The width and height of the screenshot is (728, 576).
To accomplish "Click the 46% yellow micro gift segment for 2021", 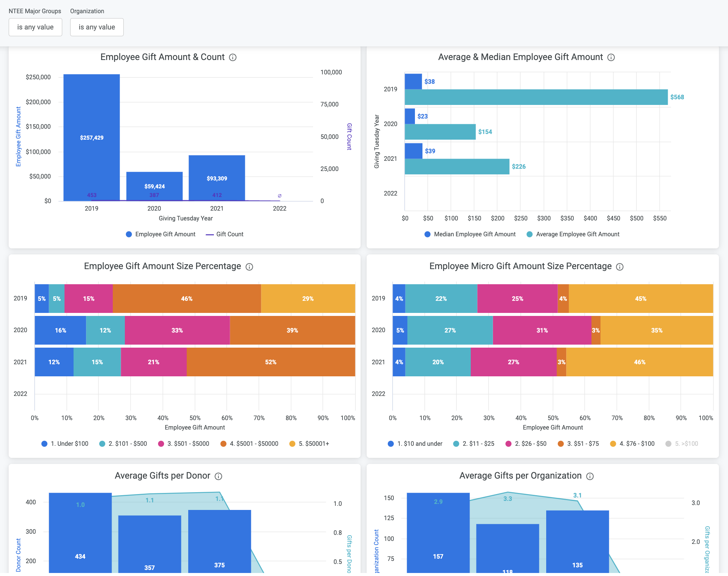I will pyautogui.click(x=640, y=362).
